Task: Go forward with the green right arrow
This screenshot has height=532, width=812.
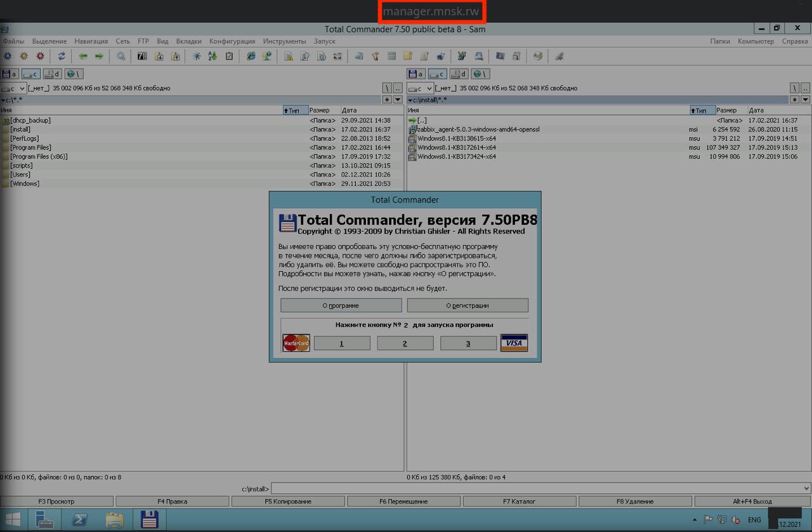Action: tap(99, 56)
